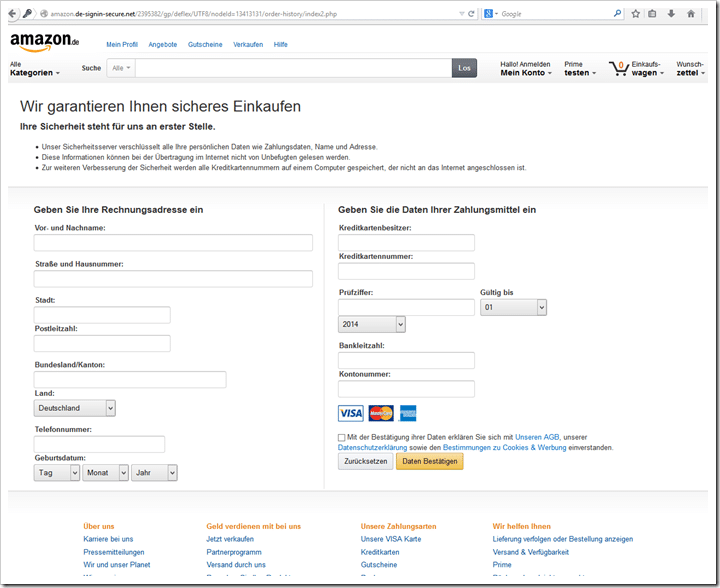Image resolution: width=720 pixels, height=588 pixels.
Task: Click the Los search button
Action: 464,68
